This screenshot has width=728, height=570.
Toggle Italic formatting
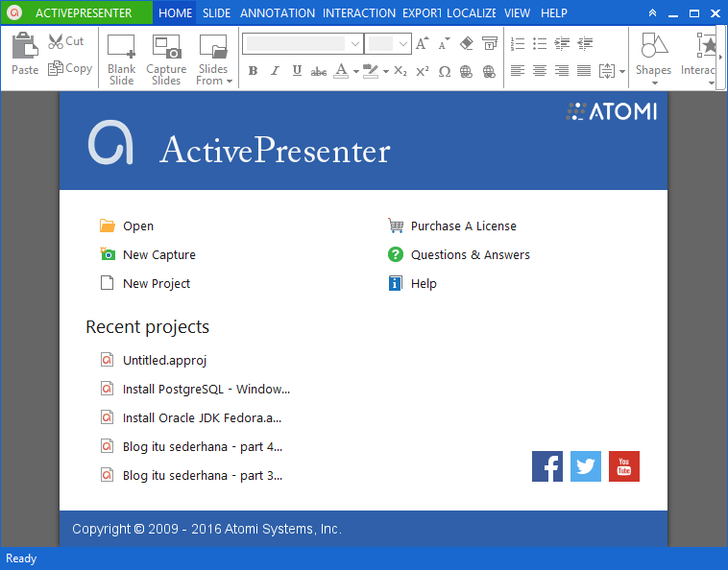coord(275,71)
